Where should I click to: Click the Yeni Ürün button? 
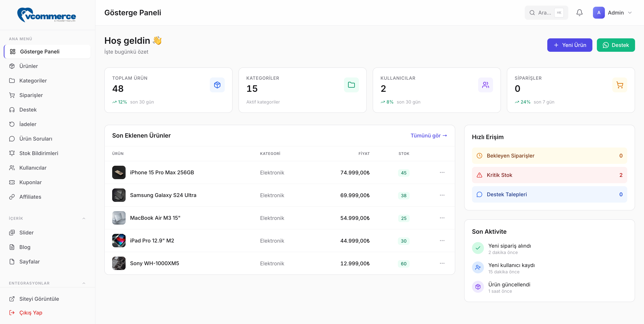coord(569,45)
